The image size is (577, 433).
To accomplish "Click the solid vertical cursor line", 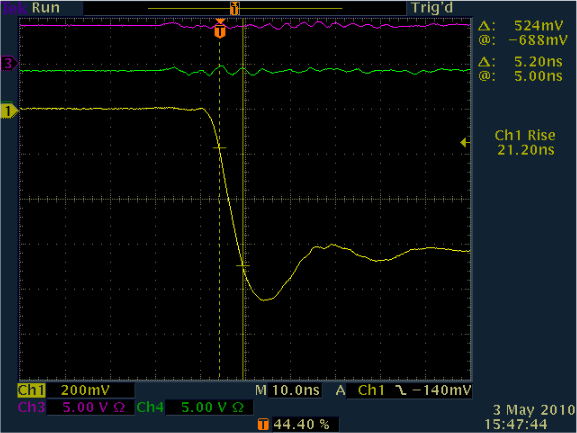I will tap(243, 199).
